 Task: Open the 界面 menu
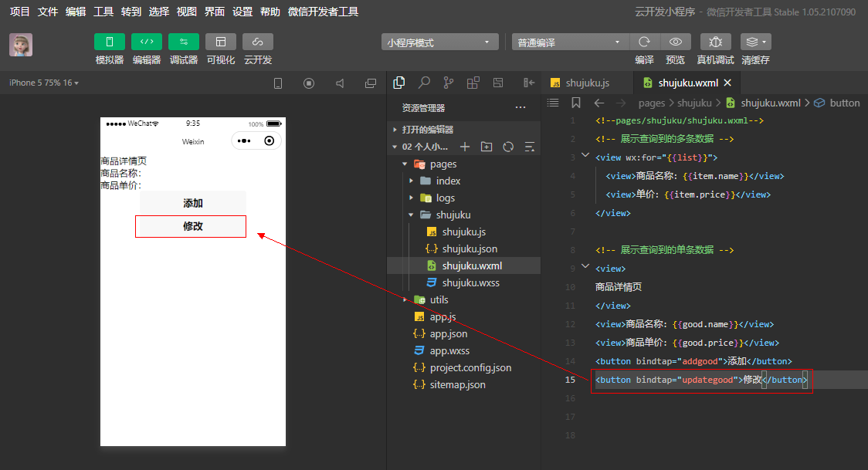click(214, 12)
